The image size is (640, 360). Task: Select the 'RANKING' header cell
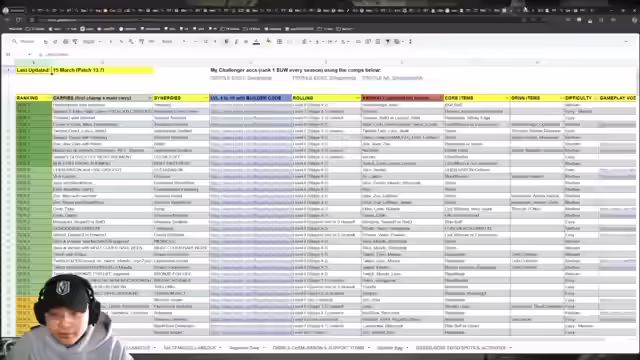(x=34, y=98)
